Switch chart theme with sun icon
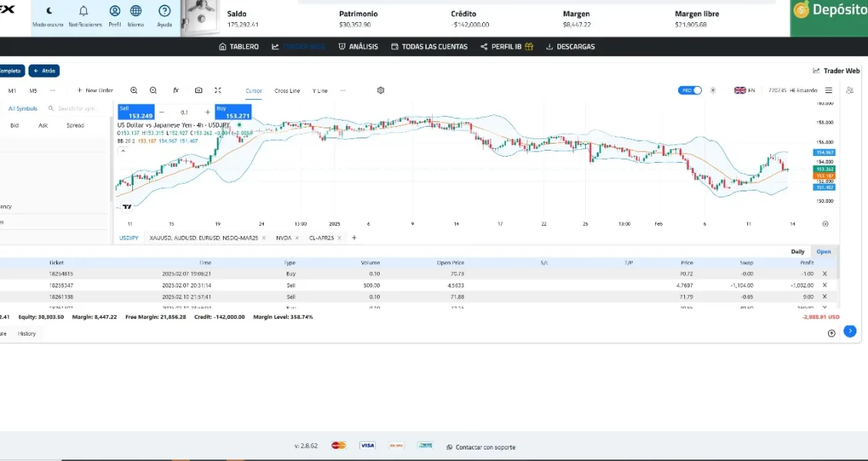Viewport: 868px width, 461px height. coord(713,91)
